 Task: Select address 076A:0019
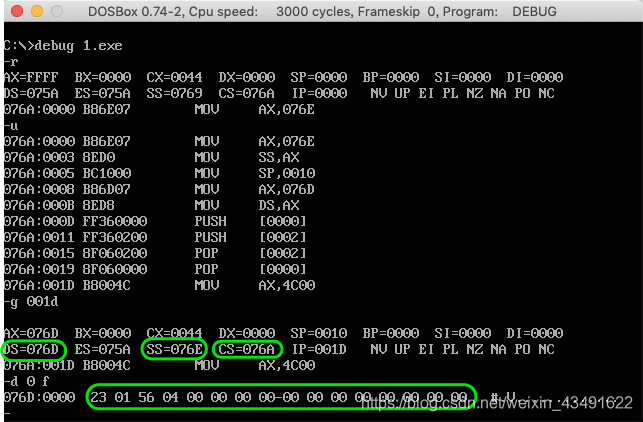pyautogui.click(x=39, y=269)
